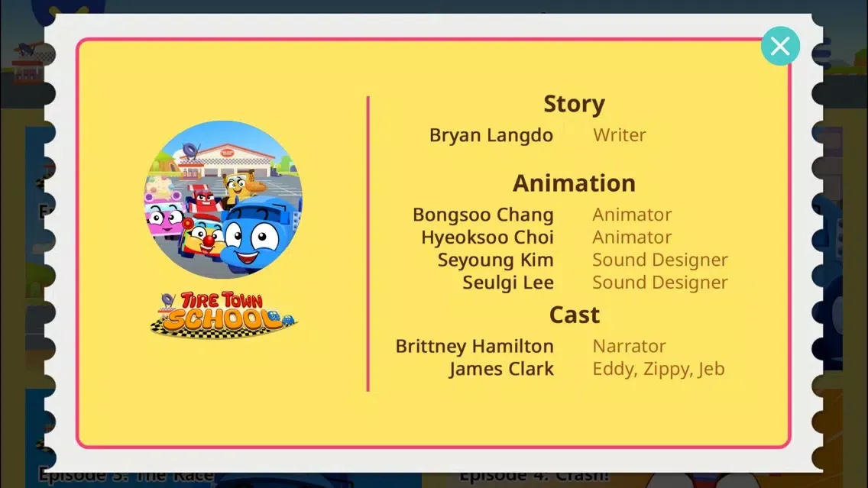Select the 'Cast' heading

(574, 315)
